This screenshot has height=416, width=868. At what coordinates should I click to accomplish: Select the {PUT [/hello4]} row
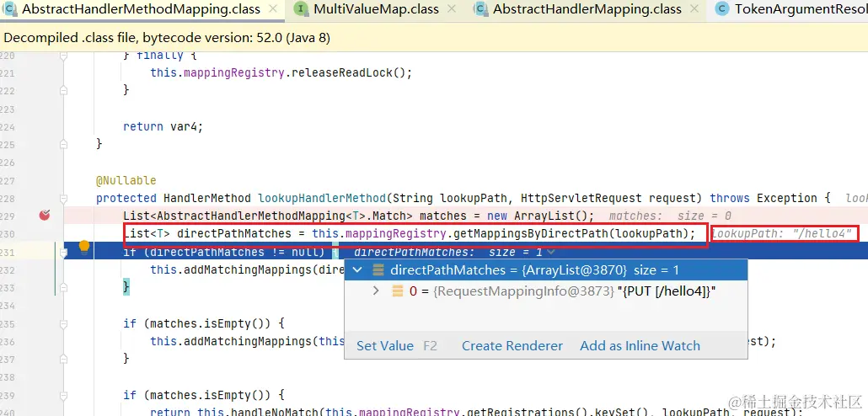click(x=546, y=291)
